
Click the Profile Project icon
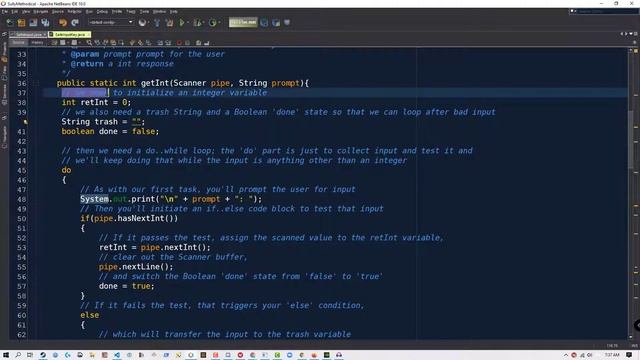pyautogui.click(x=212, y=23)
